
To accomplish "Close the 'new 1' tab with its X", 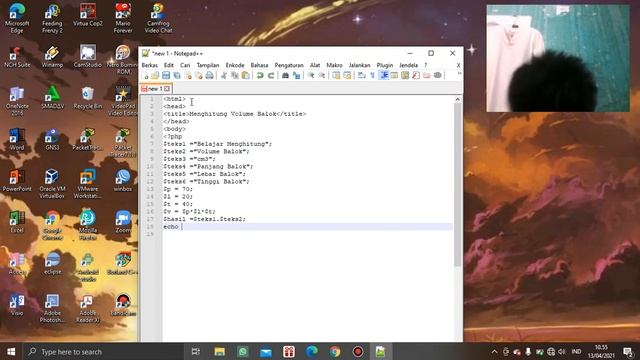I will 167,89.
